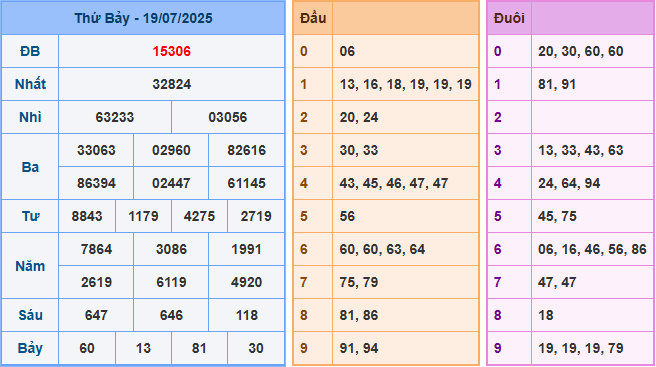Click Bảy prize number 13
Screen dimensions: 656x367
[x=143, y=348]
